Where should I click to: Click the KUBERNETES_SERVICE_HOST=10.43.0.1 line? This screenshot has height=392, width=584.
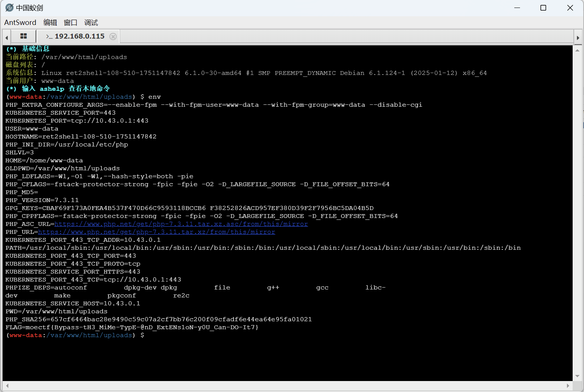click(73, 303)
